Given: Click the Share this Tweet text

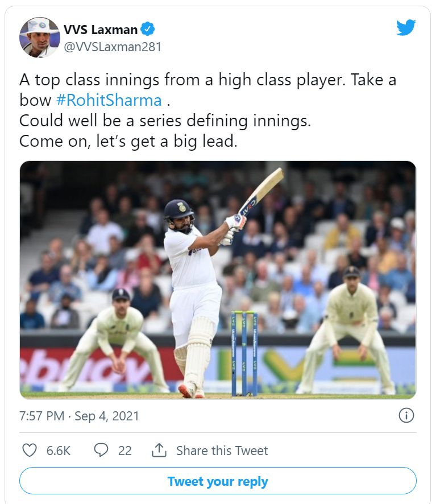Looking at the screenshot, I should (222, 451).
